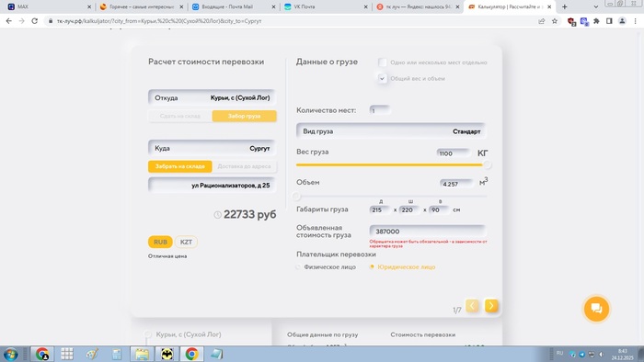Open The Bat! mail taskbar icon
Screen dimensions: 644x362
[167, 354]
